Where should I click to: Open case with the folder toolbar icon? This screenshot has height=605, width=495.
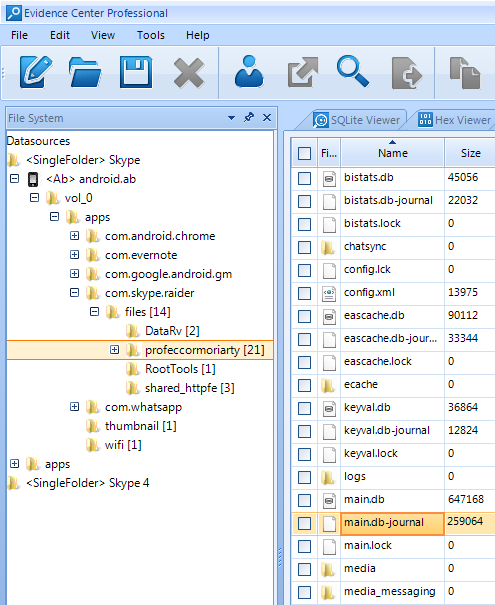(x=85, y=72)
